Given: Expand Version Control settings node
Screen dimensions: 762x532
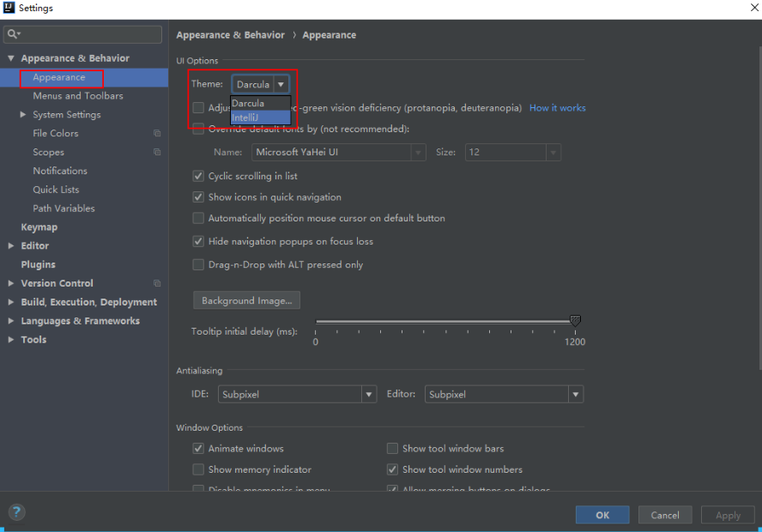Looking at the screenshot, I should pos(10,283).
